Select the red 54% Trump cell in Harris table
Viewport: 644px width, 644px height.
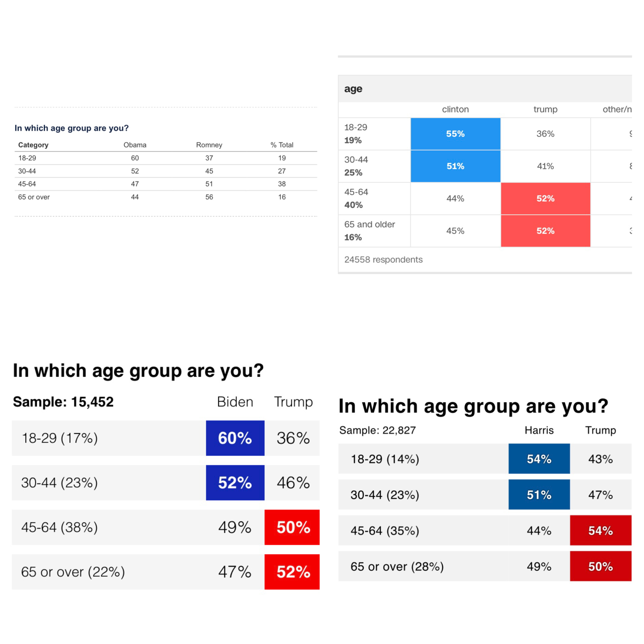[x=600, y=530]
